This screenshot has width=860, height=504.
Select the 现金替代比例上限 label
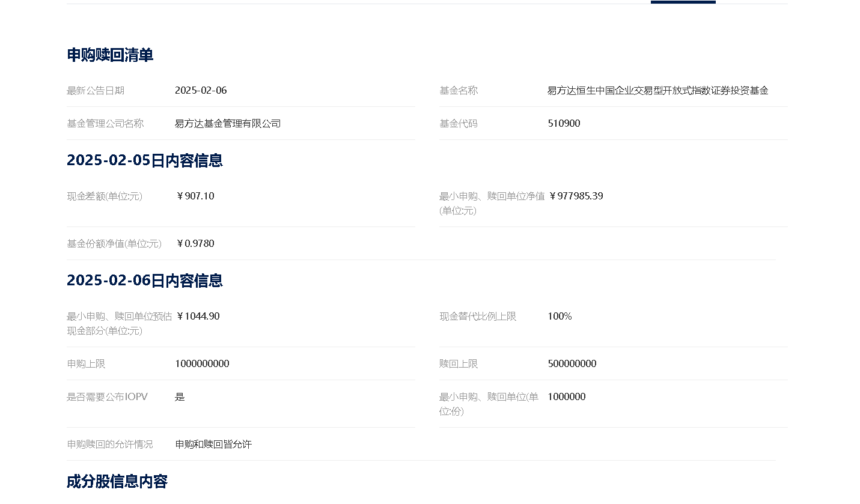(478, 317)
